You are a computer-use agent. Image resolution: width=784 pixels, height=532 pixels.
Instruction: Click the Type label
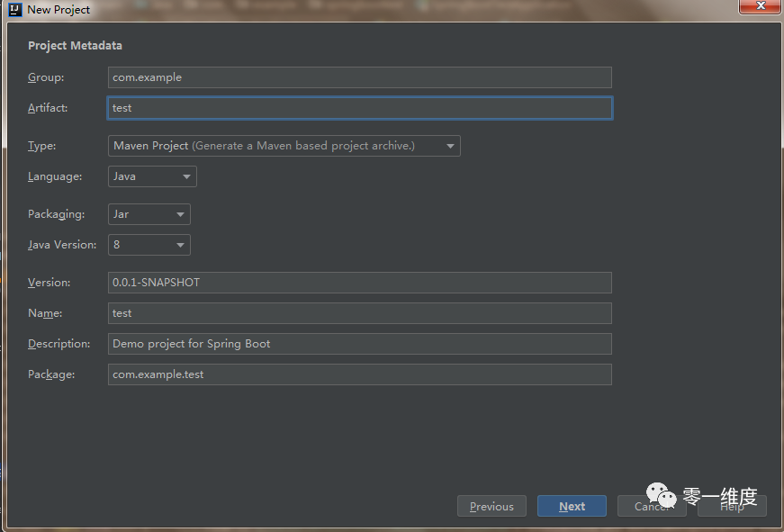point(42,146)
